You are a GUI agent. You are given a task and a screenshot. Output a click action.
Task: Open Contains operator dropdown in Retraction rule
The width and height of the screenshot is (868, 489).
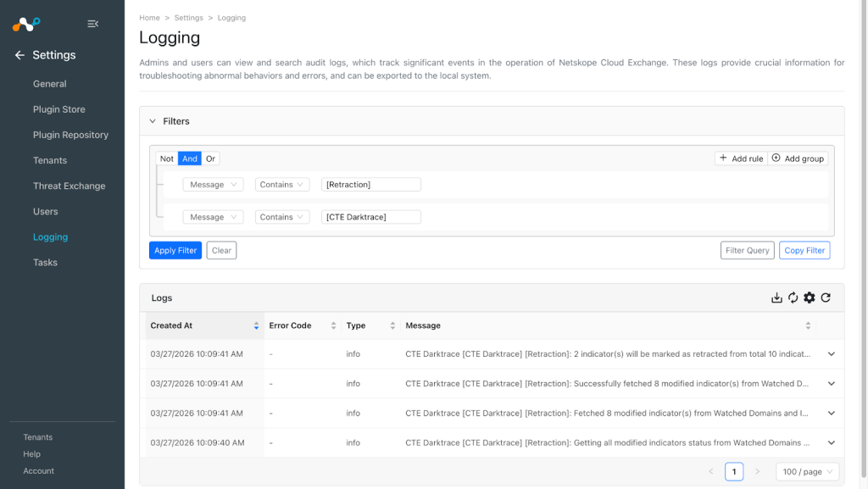tap(282, 185)
